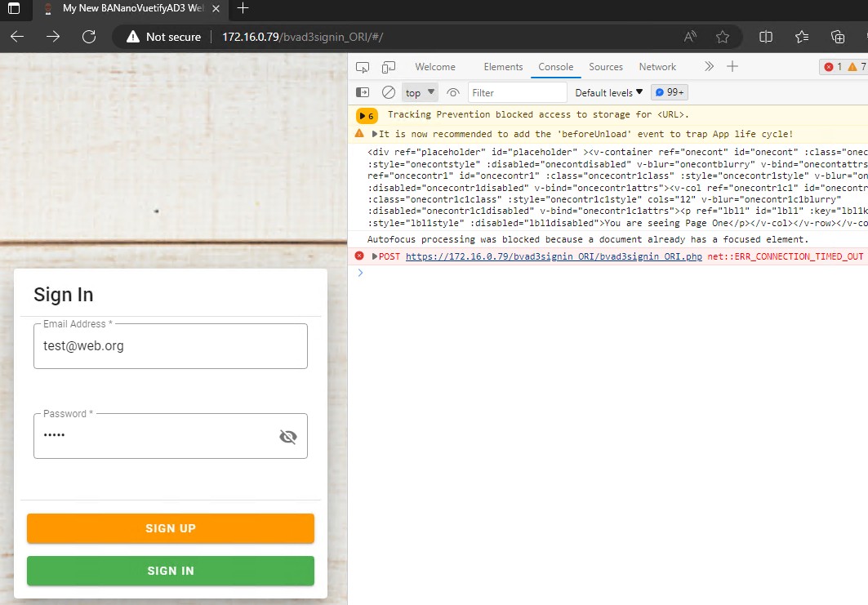Open the tab actions menu icon
868x605 pixels.
(x=14, y=8)
